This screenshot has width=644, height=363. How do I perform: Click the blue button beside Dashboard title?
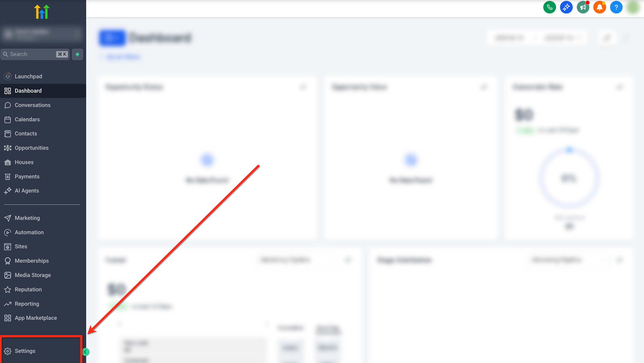coord(112,38)
